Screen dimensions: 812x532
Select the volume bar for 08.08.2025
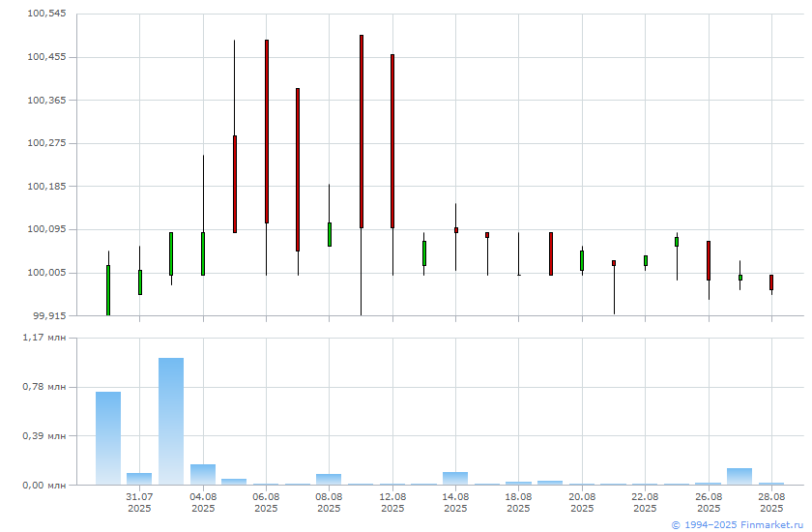point(329,479)
